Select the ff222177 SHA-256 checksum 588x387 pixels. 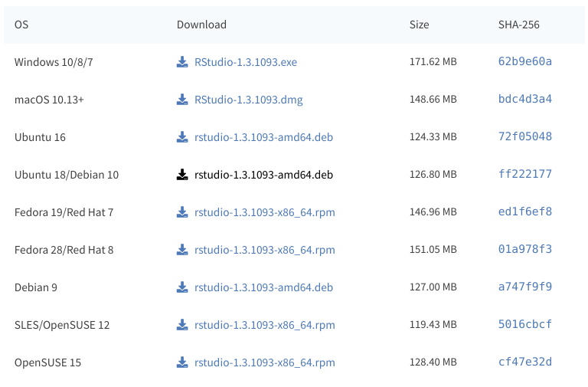[524, 174]
